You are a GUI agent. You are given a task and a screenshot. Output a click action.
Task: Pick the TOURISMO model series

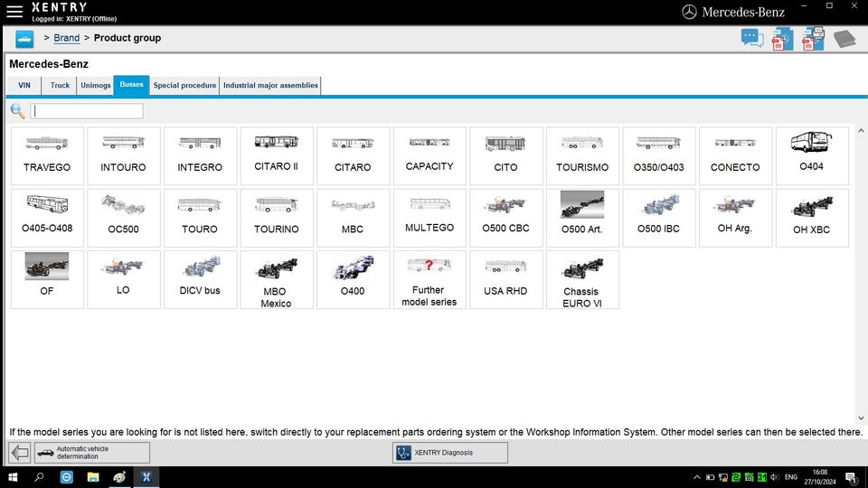pyautogui.click(x=582, y=155)
